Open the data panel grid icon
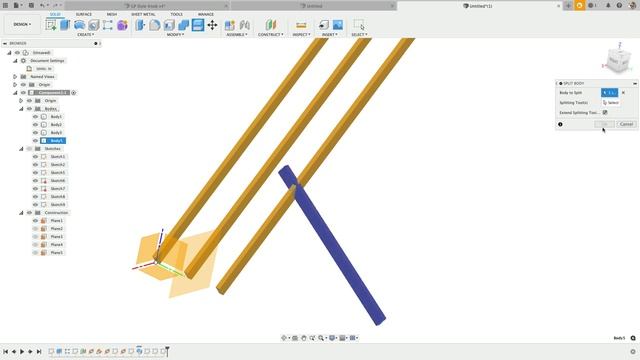Screen dimensions: 640x360 click(x=5, y=5)
